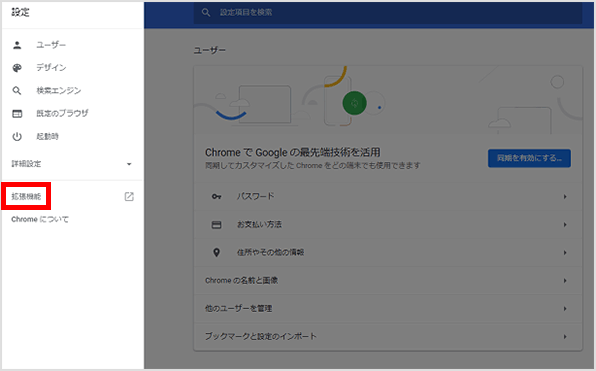Click the magnifier icon in settings search bar
This screenshot has width=596, height=371.
[x=206, y=13]
